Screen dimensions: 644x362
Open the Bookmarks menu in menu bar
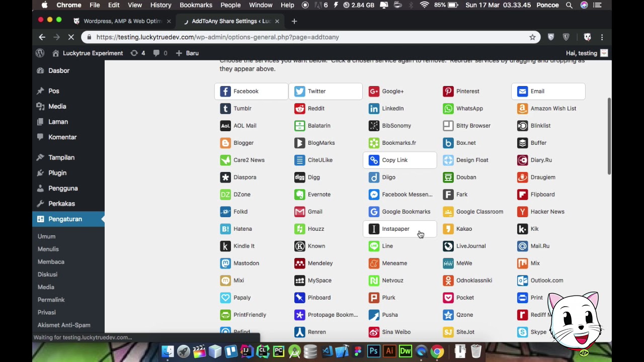pyautogui.click(x=196, y=5)
